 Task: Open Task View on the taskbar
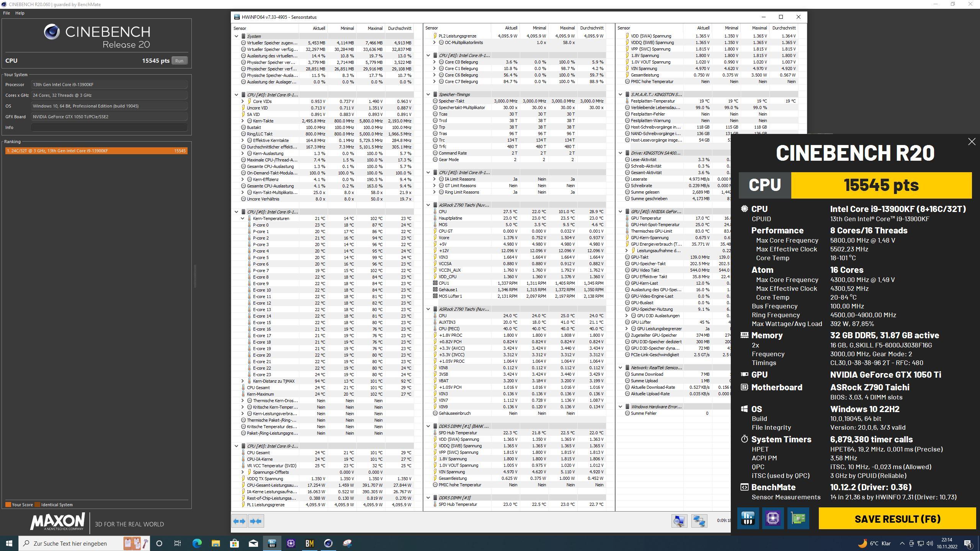[178, 543]
